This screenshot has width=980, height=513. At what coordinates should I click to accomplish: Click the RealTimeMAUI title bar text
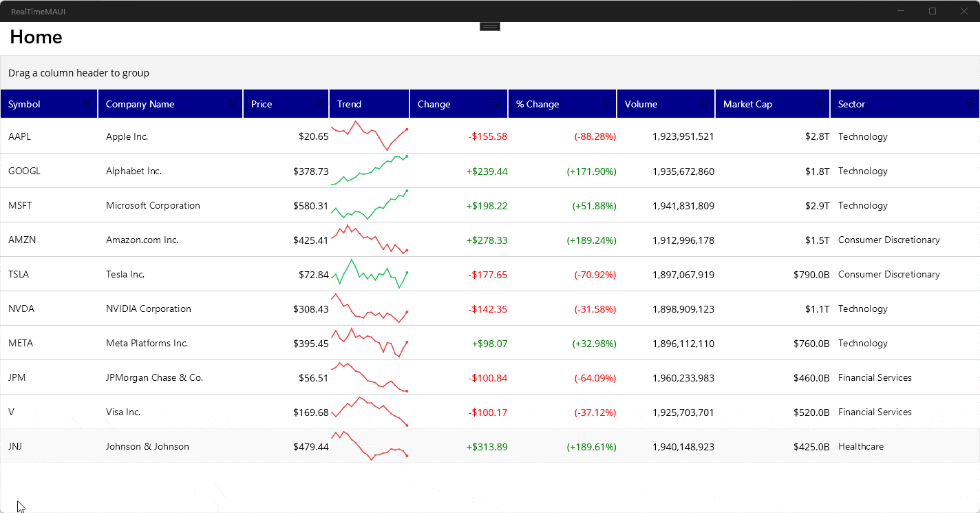(x=38, y=11)
